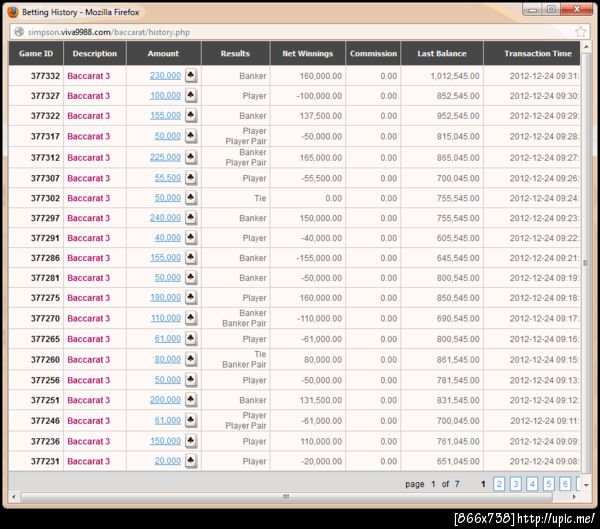Click vertical scrollbar up arrow
The image size is (600, 529).
point(586,47)
